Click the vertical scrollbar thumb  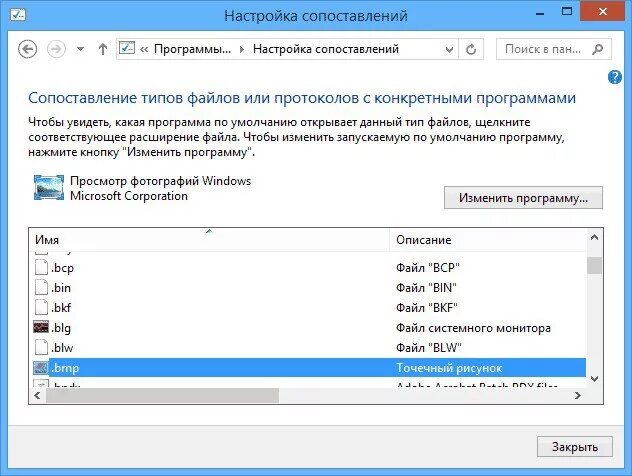594,266
